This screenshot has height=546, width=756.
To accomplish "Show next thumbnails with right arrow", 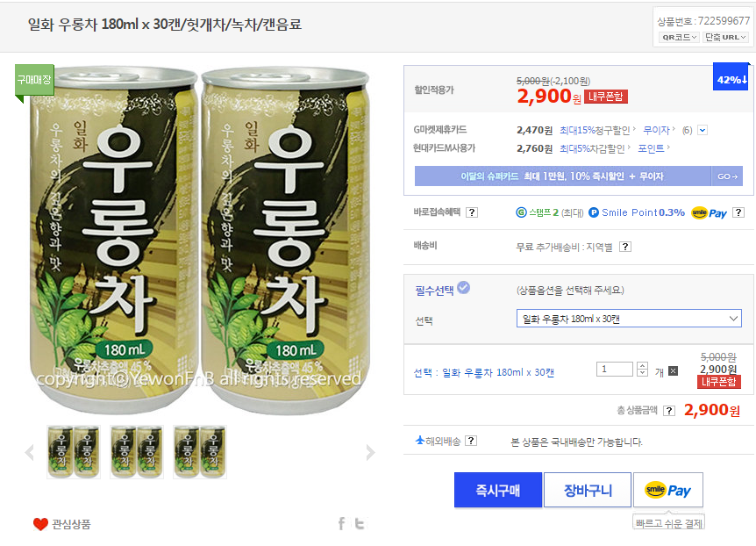I will (370, 453).
